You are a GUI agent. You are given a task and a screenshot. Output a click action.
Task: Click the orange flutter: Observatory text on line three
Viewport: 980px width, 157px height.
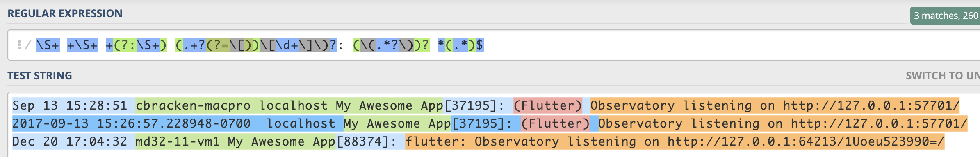click(x=482, y=141)
